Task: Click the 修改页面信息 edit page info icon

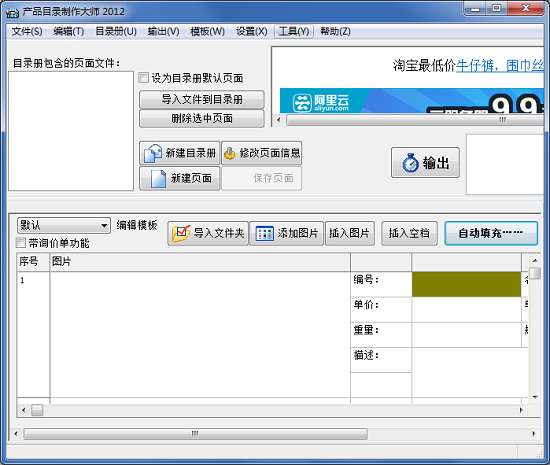Action: 230,153
